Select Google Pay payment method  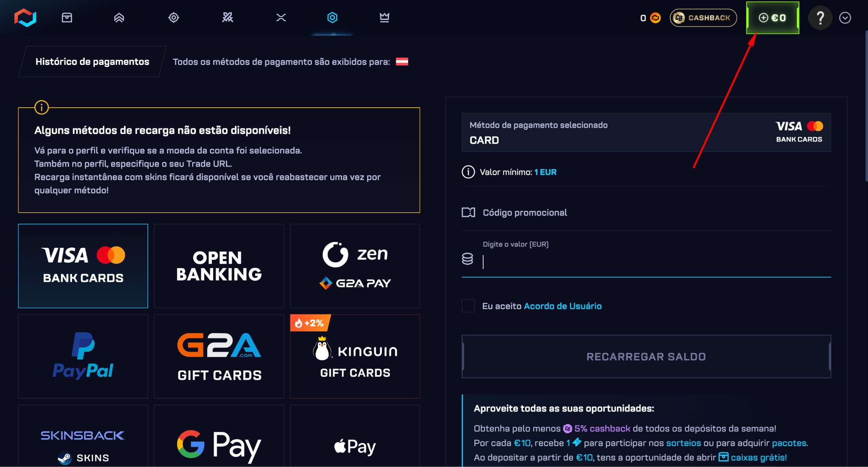[x=219, y=436]
